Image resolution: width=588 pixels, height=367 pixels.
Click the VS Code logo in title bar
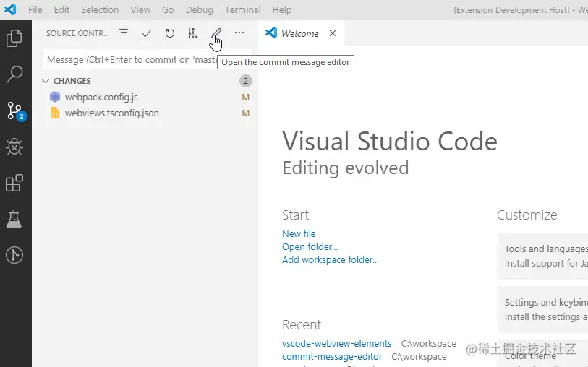tap(10, 9)
